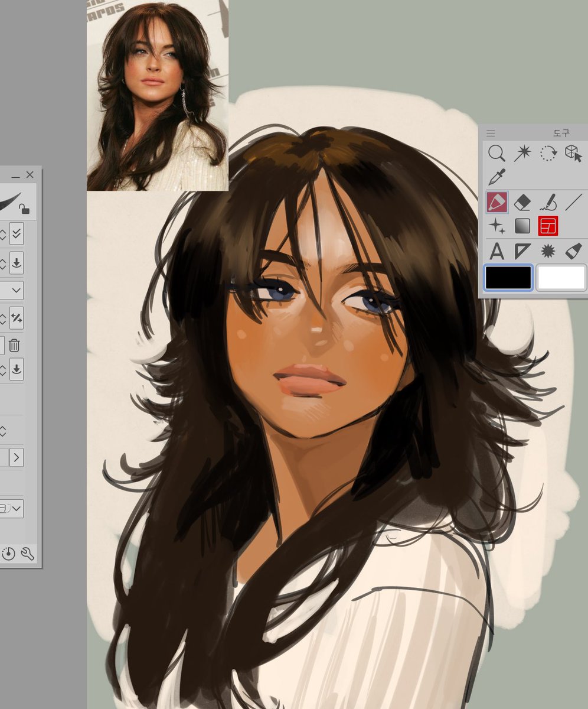Image resolution: width=588 pixels, height=709 pixels.
Task: Select the bottle-shaped tool in the bottom row
Action: pos(573,252)
